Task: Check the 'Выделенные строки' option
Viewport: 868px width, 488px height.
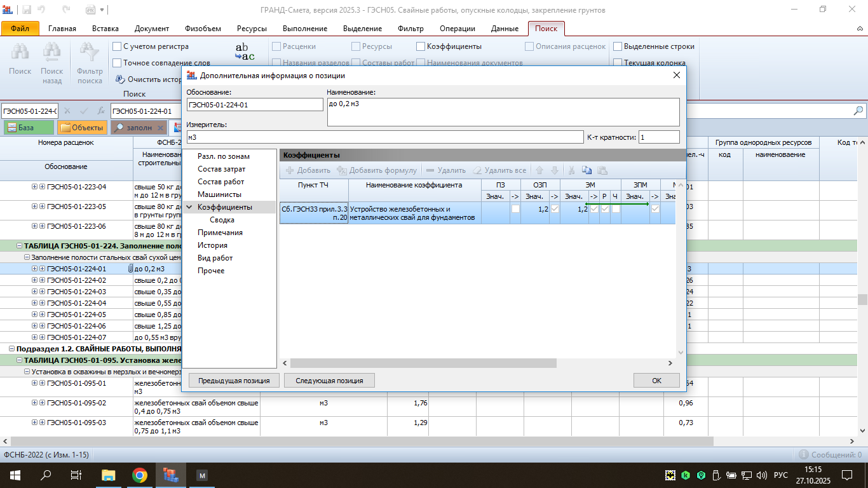Action: [x=618, y=46]
